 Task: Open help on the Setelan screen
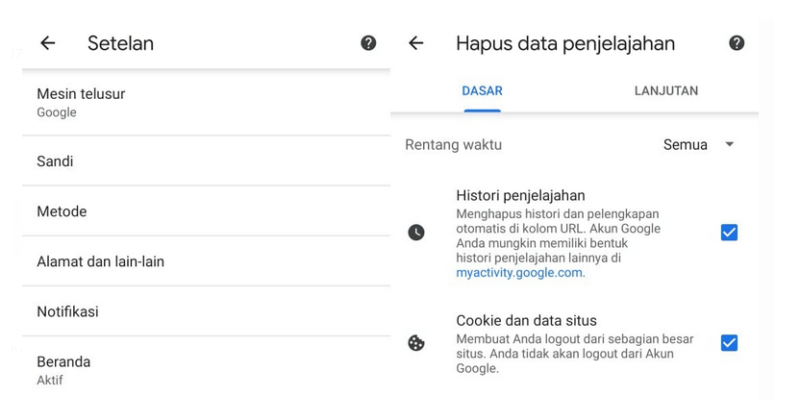click(x=368, y=43)
